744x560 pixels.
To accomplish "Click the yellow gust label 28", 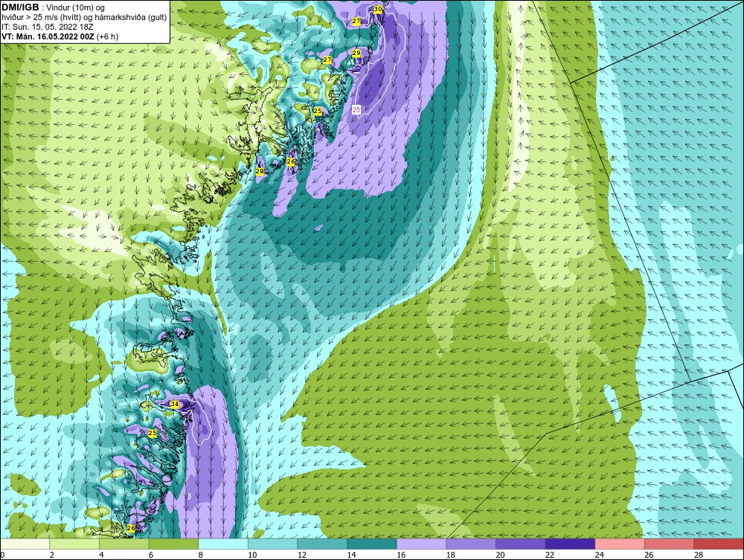I will point(260,171).
